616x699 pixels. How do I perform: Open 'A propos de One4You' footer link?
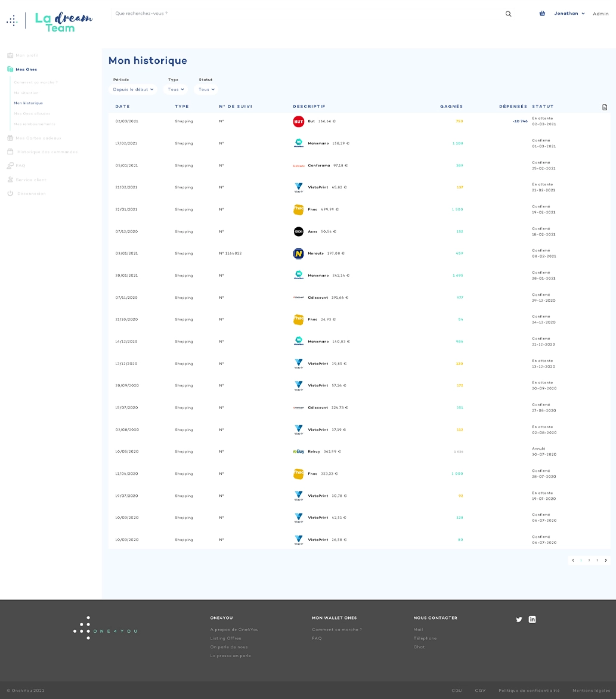(234, 629)
